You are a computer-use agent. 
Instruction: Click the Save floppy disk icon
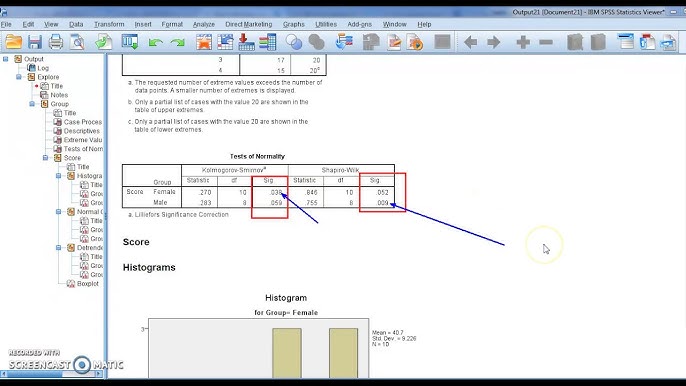coord(35,42)
